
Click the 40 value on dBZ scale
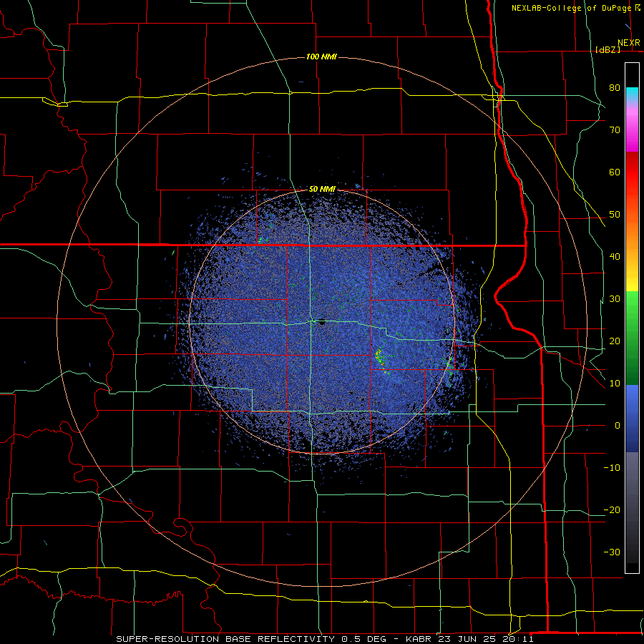pos(615,257)
